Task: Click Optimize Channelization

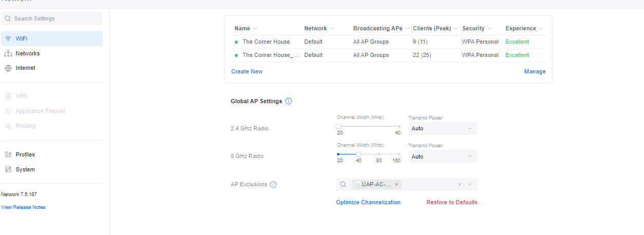Action: tap(368, 202)
